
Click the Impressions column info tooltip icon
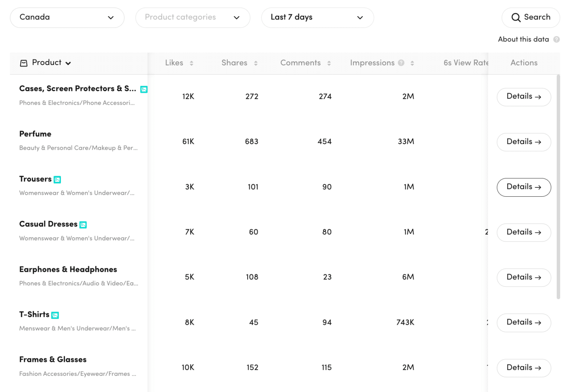pos(401,63)
